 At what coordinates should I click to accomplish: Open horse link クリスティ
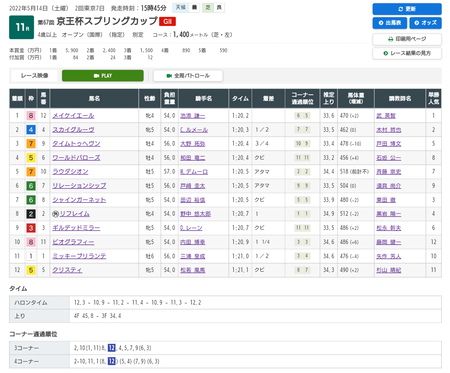pos(67,270)
